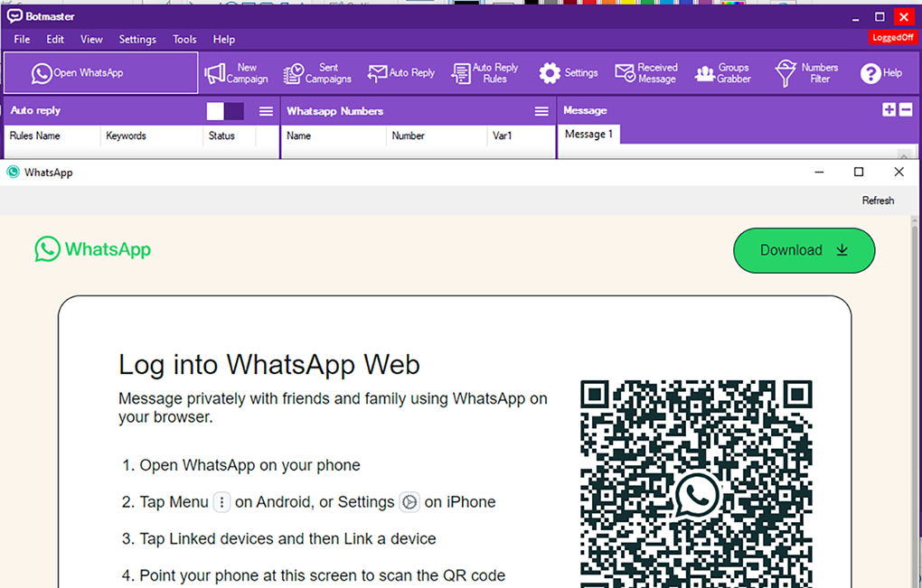The width and height of the screenshot is (922, 588).
Task: Click the "Log into WhatsApp Web" heading
Action: [x=269, y=365]
